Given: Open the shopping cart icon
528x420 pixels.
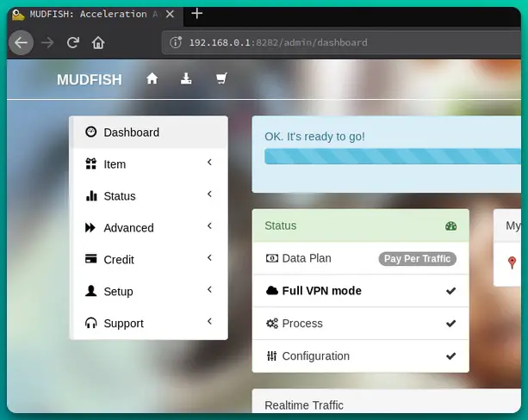Looking at the screenshot, I should (221, 78).
